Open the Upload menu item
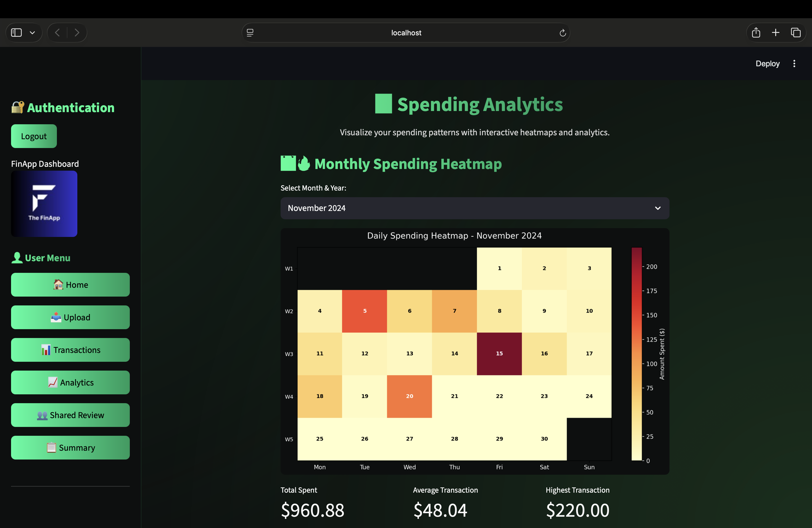Screen dimensions: 812x528 coord(70,317)
